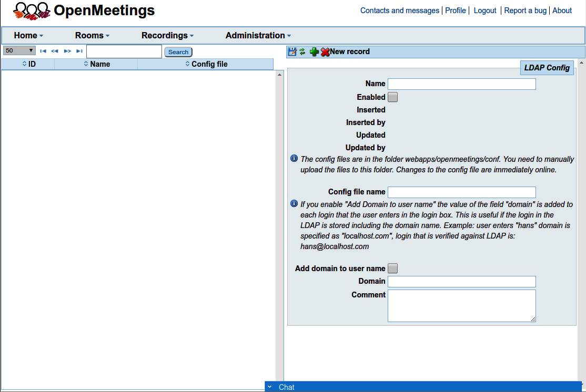Screen dimensions: 586x392
Task: Sort the list by Config file column
Action: [x=206, y=64]
